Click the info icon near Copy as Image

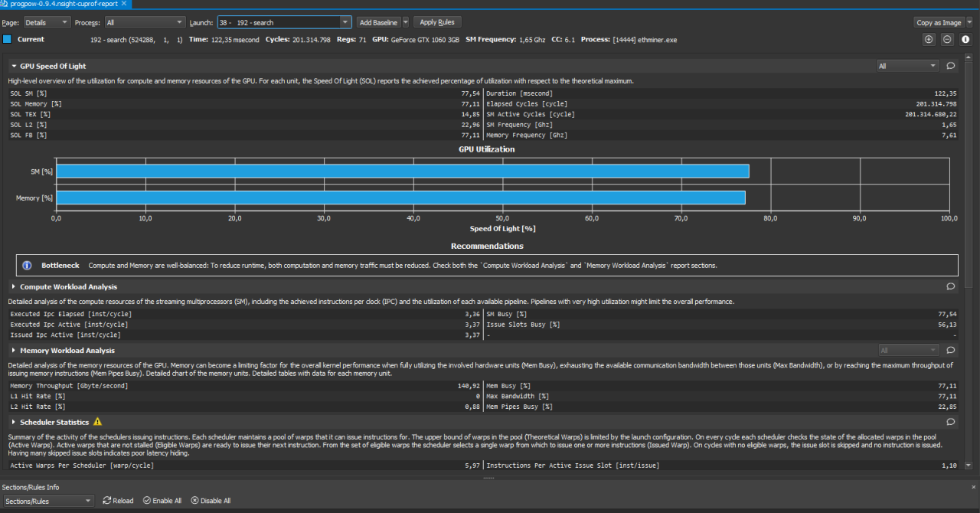965,40
